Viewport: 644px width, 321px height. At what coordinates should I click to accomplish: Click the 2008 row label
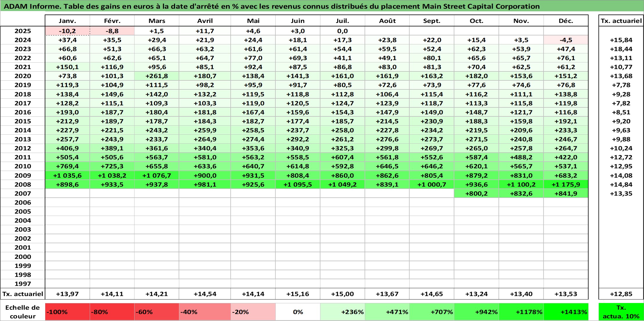pos(23,185)
